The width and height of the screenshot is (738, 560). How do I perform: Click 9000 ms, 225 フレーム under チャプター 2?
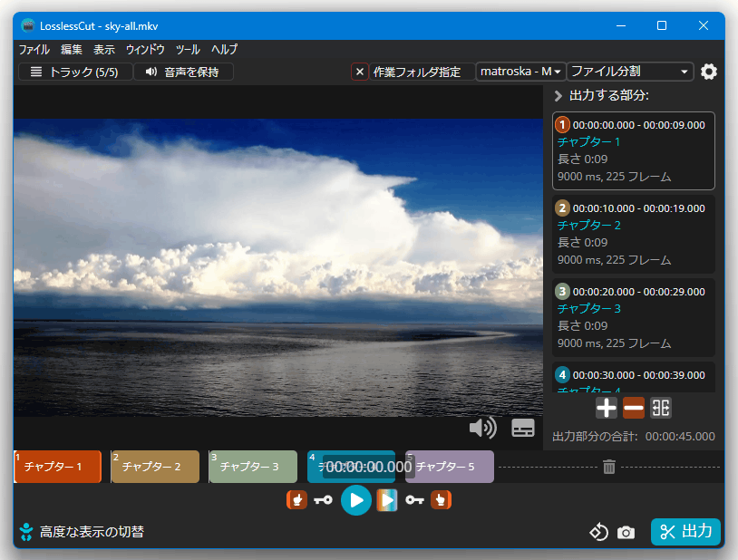[x=614, y=260]
